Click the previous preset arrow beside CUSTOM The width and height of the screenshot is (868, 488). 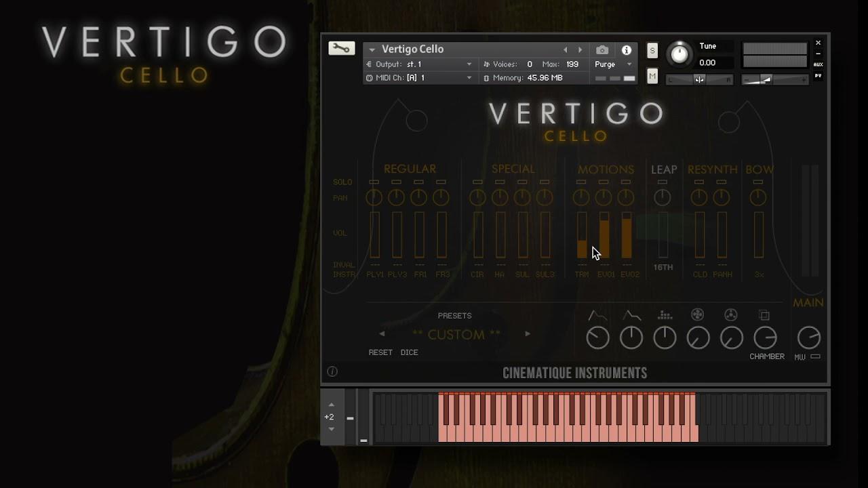382,334
